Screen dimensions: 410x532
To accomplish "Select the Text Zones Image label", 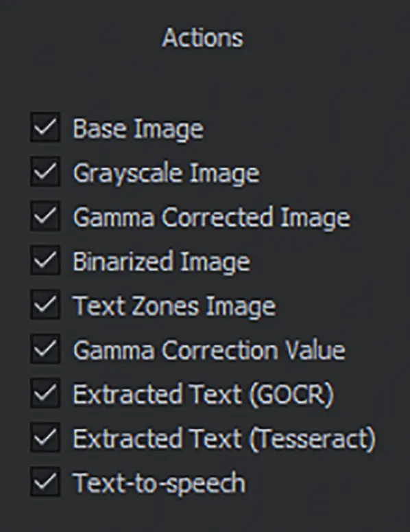I will click(175, 306).
